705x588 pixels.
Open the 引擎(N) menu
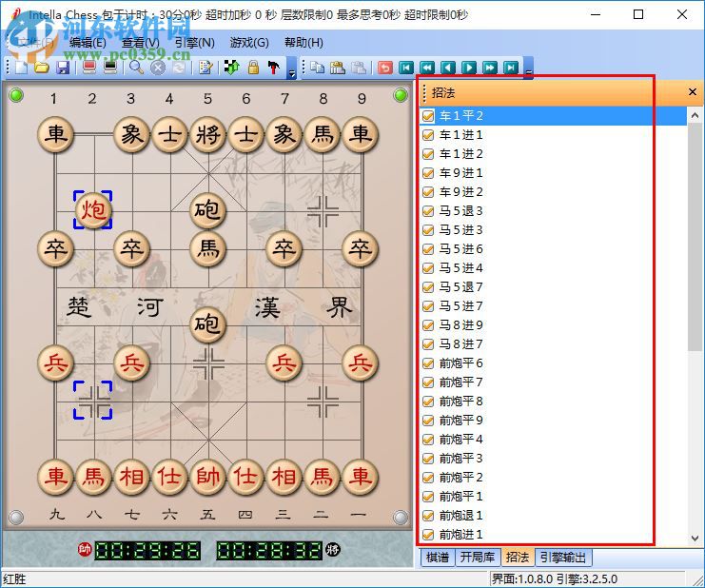(x=194, y=42)
